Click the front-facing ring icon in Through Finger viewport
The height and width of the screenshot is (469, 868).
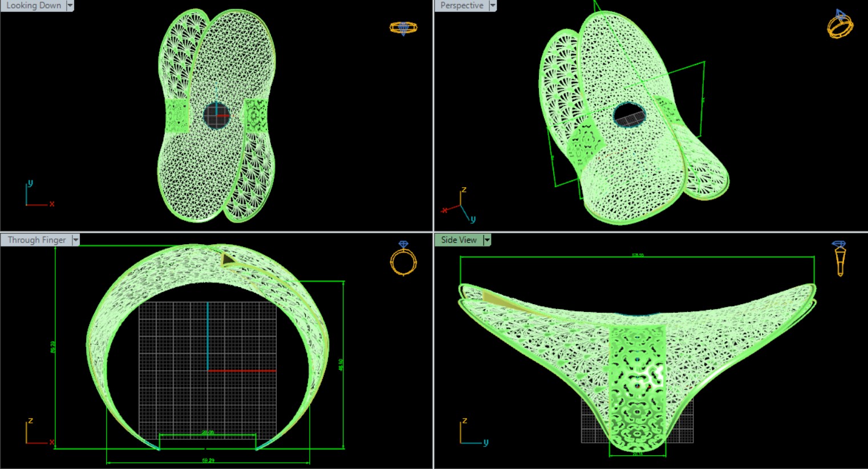coord(403,258)
